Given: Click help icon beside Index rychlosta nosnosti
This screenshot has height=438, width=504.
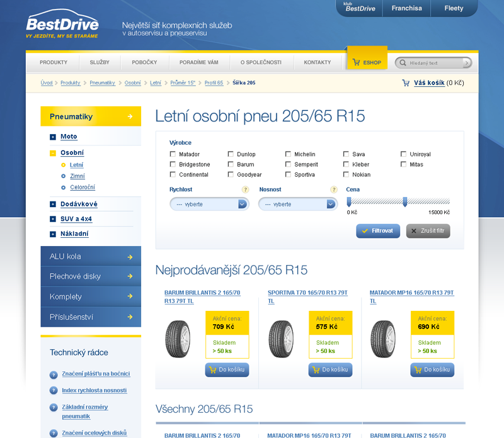Looking at the screenshot, I should coord(54,391).
